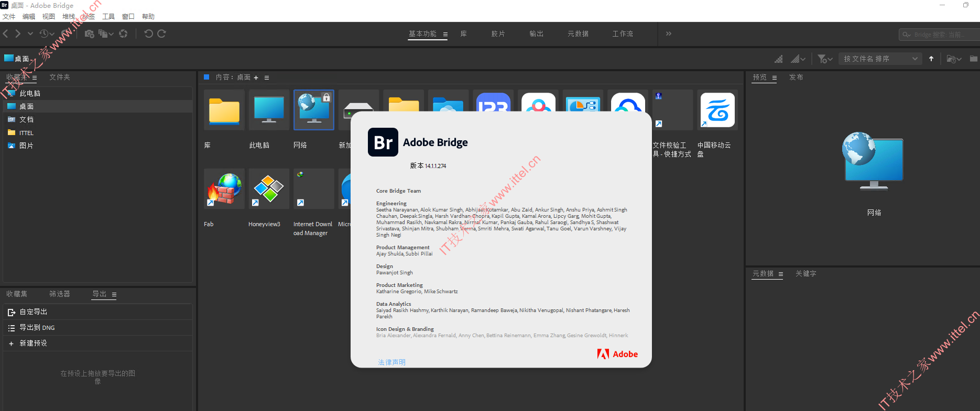Open the 收藏夹 panel hamburger menu
This screenshot has width=980, height=411.
point(35,77)
